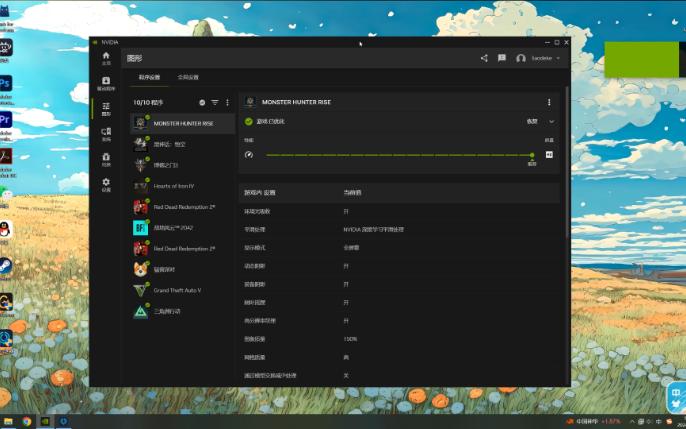Viewport: 686px width, 429px height.
Task: Click the restore button beside optimized status
Action: [x=532, y=122]
